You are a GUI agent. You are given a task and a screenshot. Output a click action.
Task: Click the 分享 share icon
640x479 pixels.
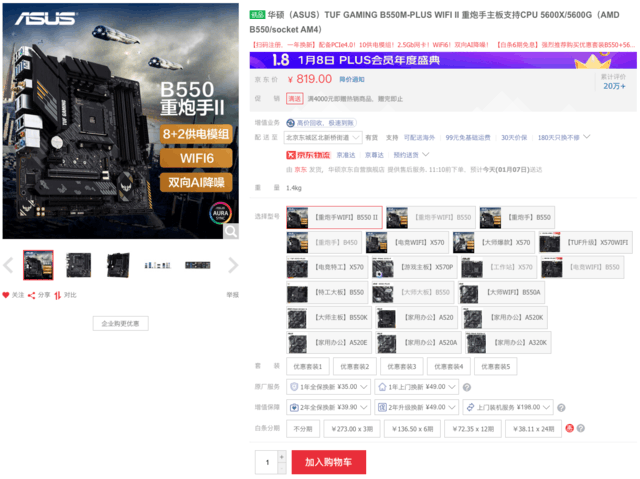click(31, 295)
